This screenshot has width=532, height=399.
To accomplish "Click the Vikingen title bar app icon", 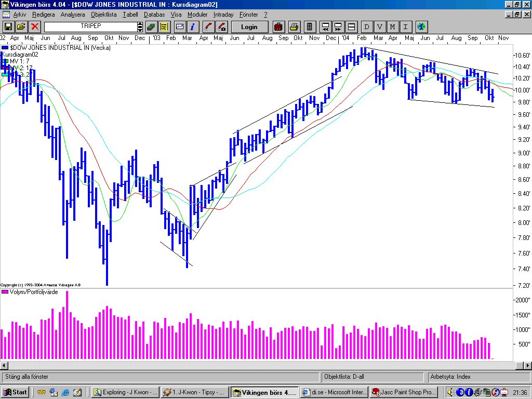I will 5,4.
